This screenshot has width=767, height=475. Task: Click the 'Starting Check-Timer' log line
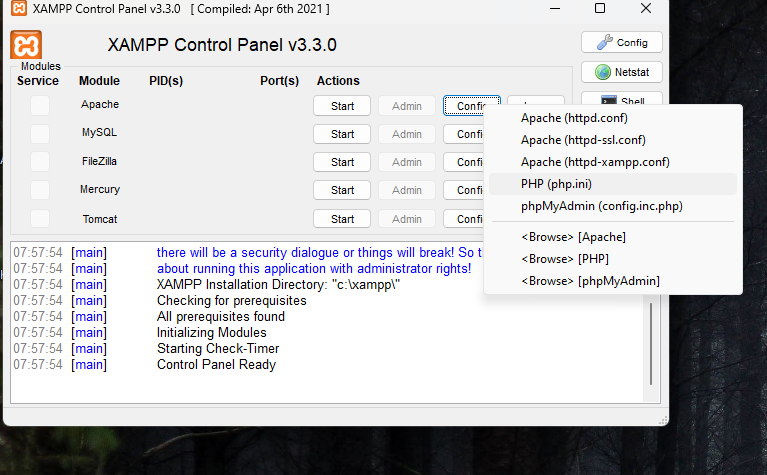218,348
